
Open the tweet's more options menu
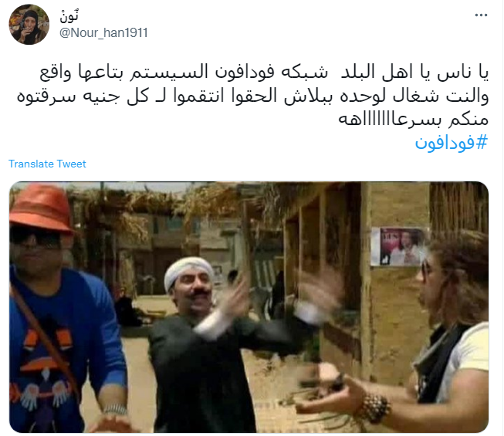(481, 15)
